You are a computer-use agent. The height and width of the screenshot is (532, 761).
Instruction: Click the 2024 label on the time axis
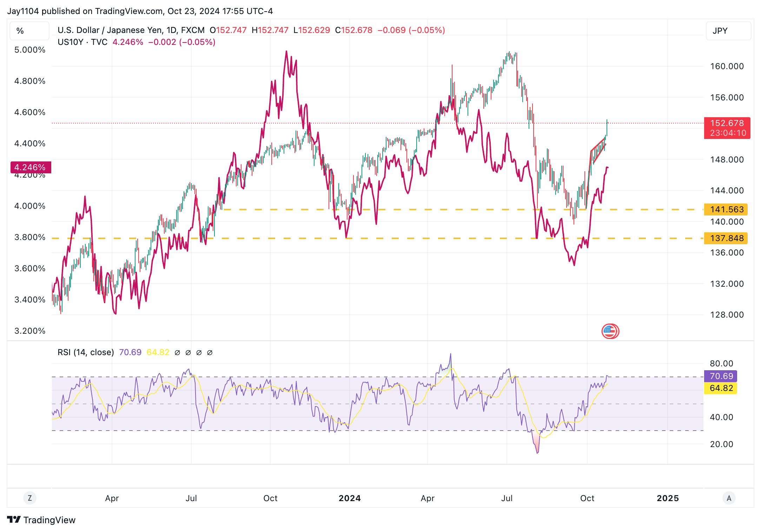[x=350, y=498]
